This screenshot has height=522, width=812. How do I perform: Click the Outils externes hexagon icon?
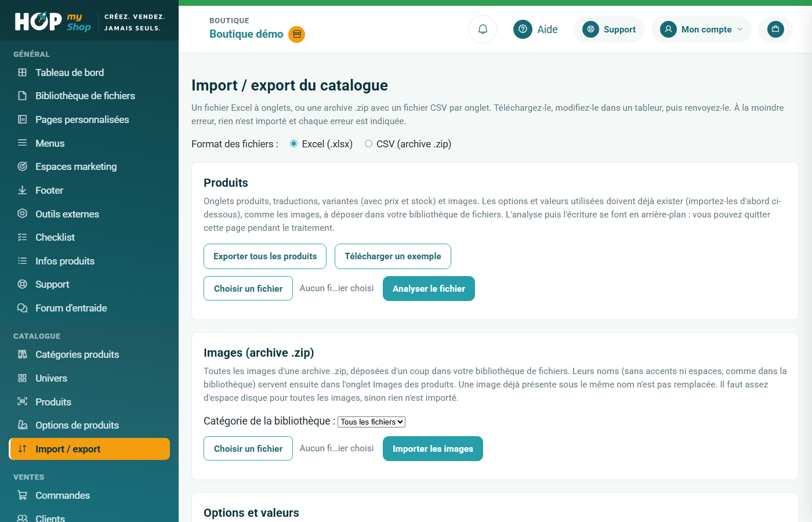(x=23, y=213)
